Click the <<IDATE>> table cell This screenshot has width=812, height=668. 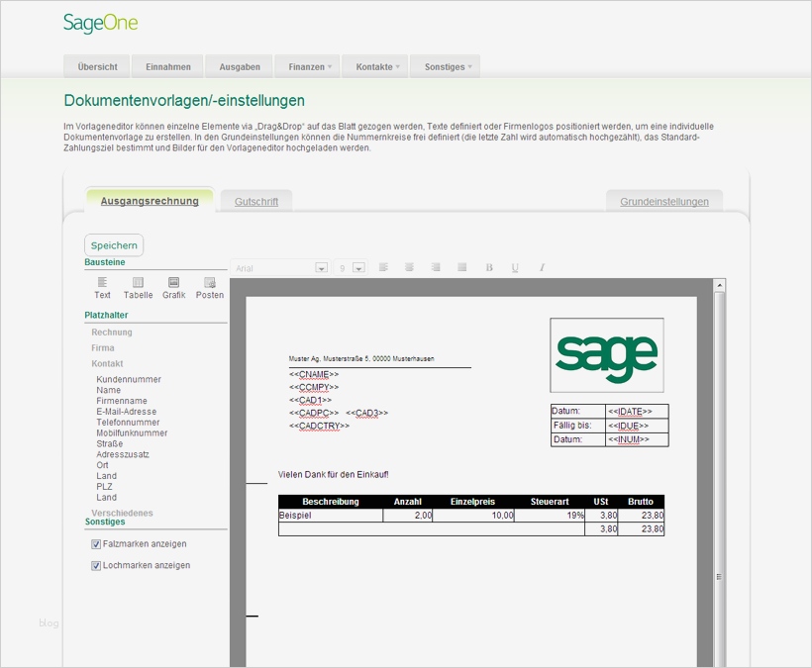(x=637, y=412)
